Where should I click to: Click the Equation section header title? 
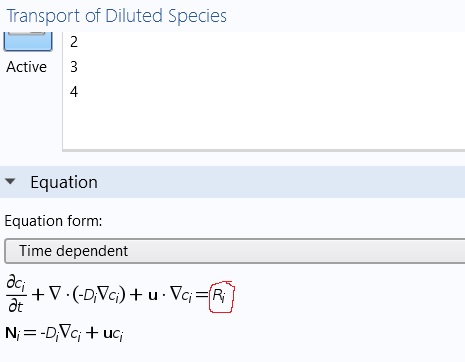64,182
